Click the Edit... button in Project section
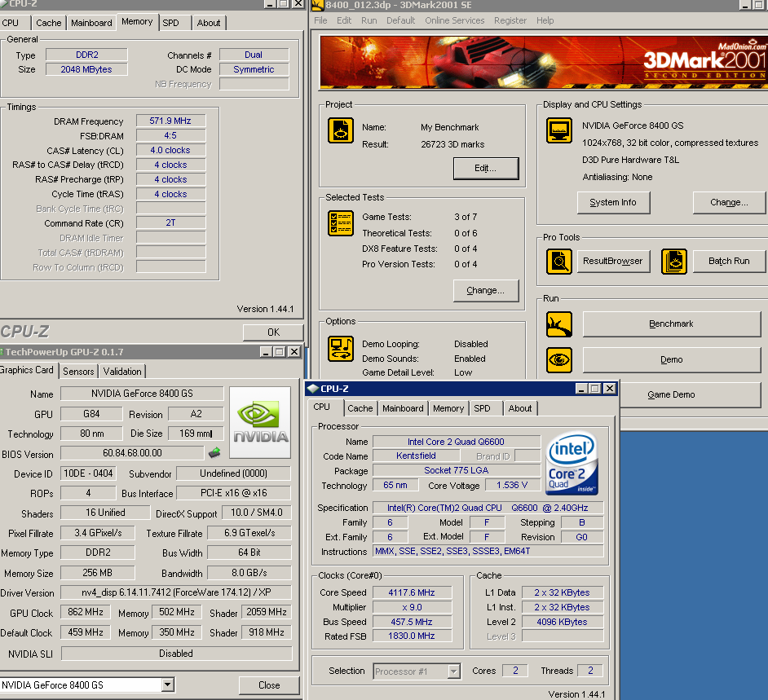 485,169
